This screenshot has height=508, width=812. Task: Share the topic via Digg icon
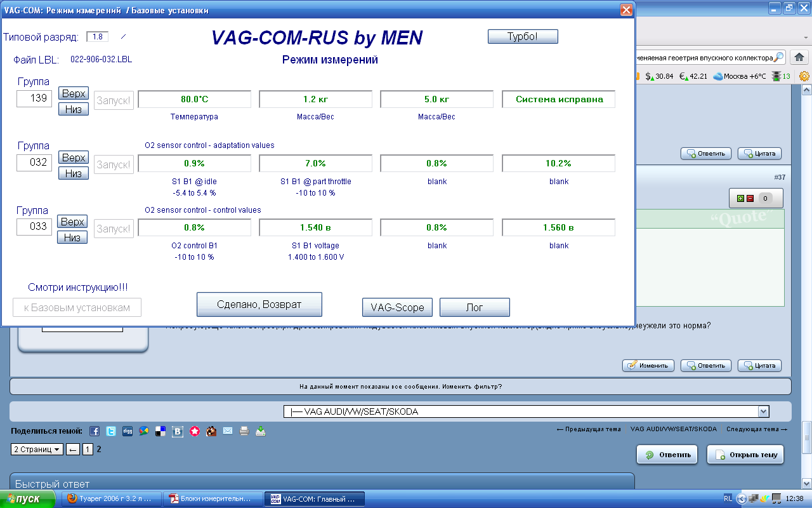(x=128, y=431)
